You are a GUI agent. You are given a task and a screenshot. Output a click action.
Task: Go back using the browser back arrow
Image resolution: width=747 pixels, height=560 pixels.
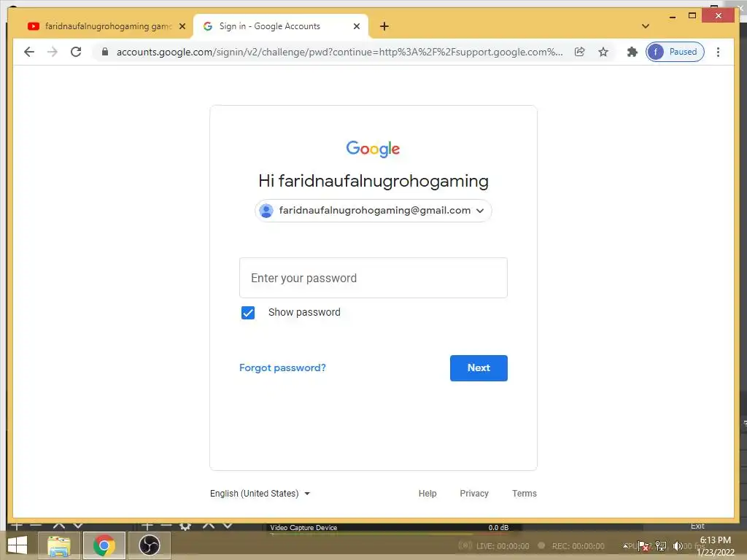(29, 52)
